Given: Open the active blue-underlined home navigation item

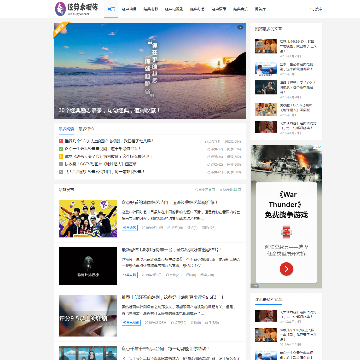Looking at the screenshot, I should point(111,9).
